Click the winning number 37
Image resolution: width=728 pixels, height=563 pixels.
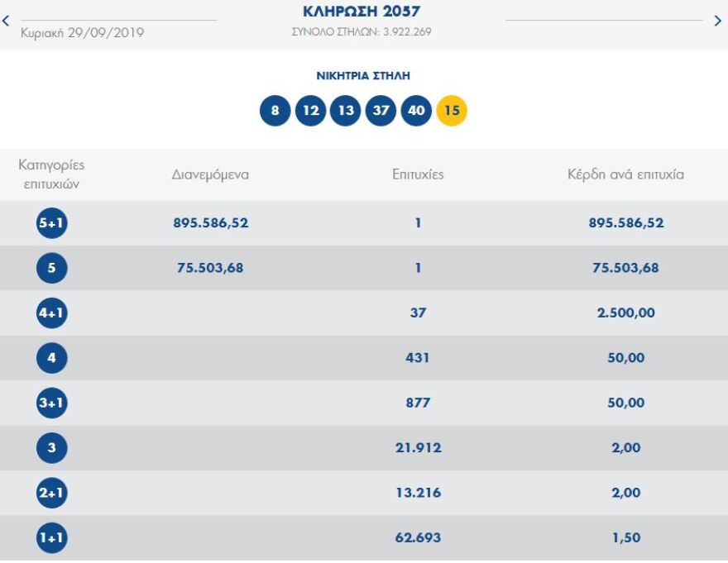[380, 109]
